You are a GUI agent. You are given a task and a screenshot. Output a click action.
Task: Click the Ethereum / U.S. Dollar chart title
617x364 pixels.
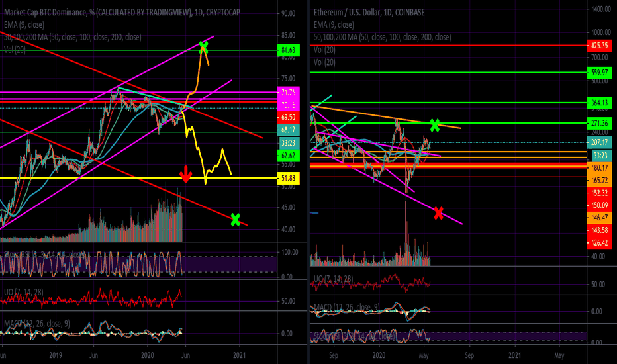pos(369,12)
